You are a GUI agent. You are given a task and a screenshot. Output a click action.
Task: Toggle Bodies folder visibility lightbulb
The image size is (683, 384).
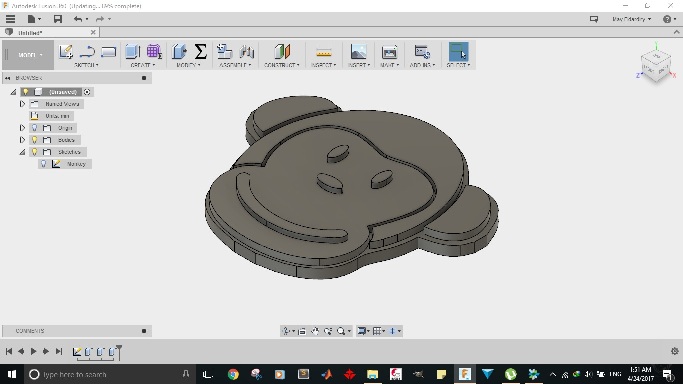point(34,140)
